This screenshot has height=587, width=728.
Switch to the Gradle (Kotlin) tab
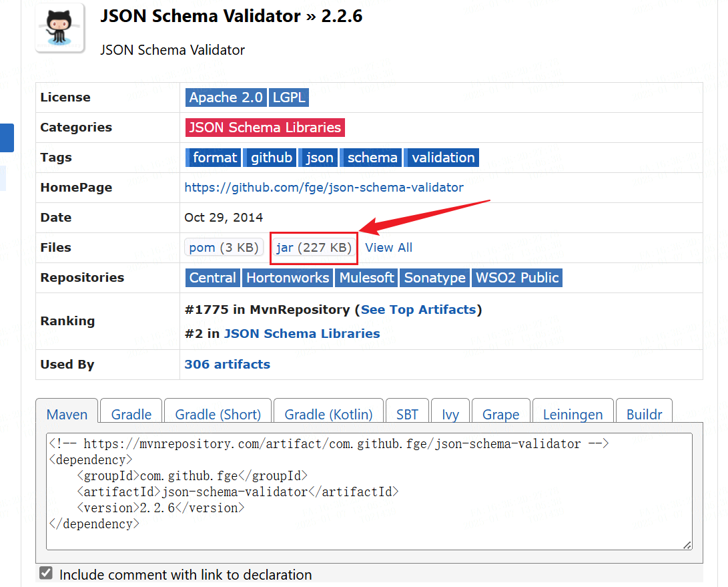click(x=329, y=411)
